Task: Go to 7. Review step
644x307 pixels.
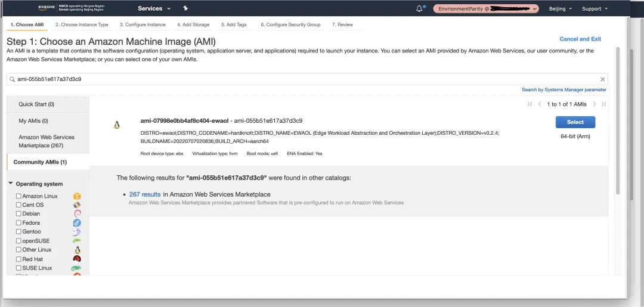Action: tap(342, 24)
